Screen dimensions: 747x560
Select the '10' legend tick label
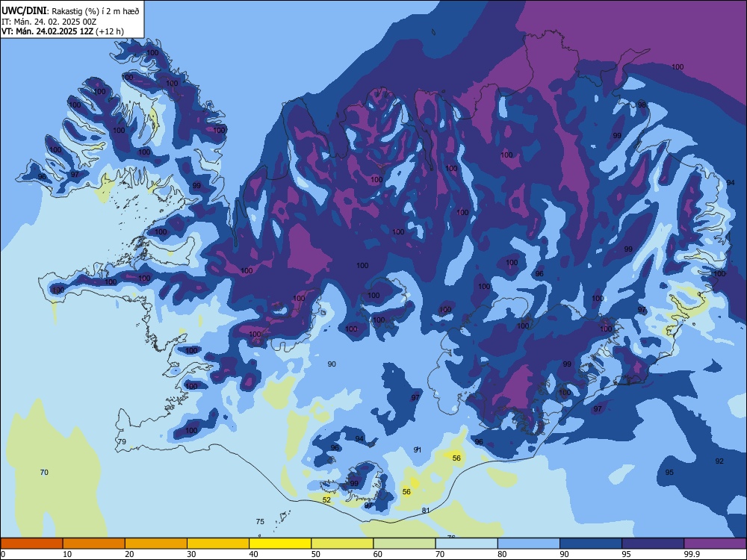pyautogui.click(x=67, y=554)
